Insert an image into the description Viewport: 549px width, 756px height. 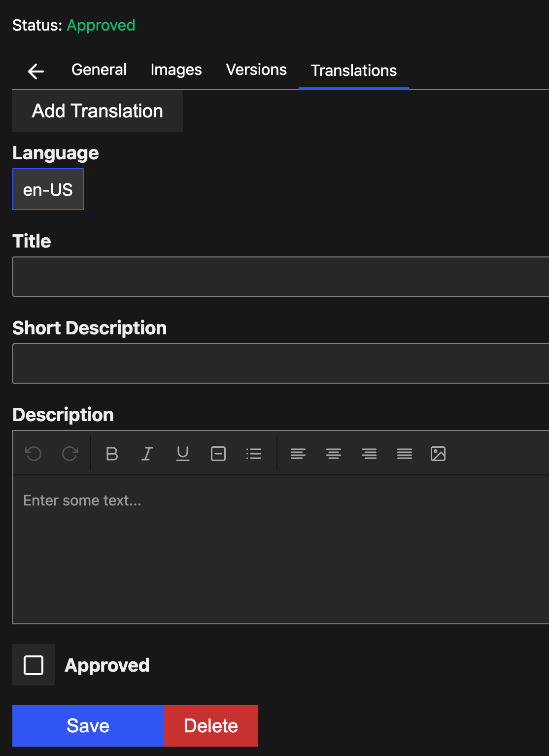click(438, 453)
